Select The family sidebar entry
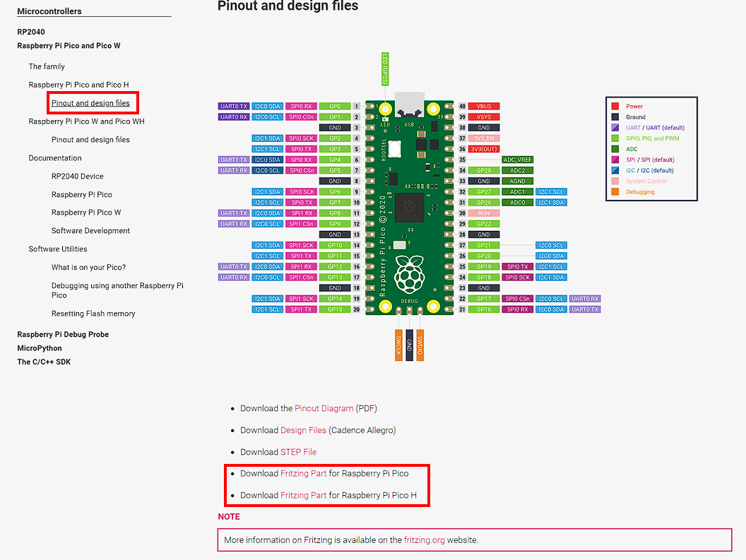 47,66
